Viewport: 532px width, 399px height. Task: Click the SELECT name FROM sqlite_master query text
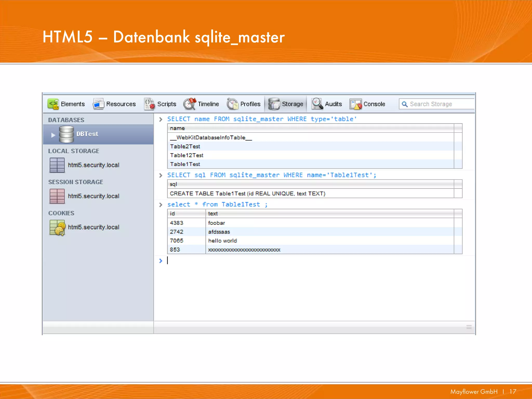(x=262, y=119)
